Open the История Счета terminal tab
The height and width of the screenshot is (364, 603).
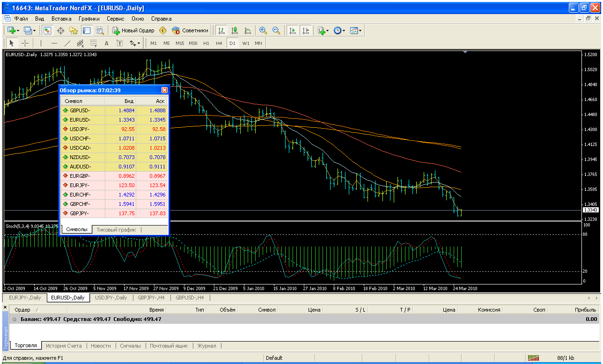64,346
